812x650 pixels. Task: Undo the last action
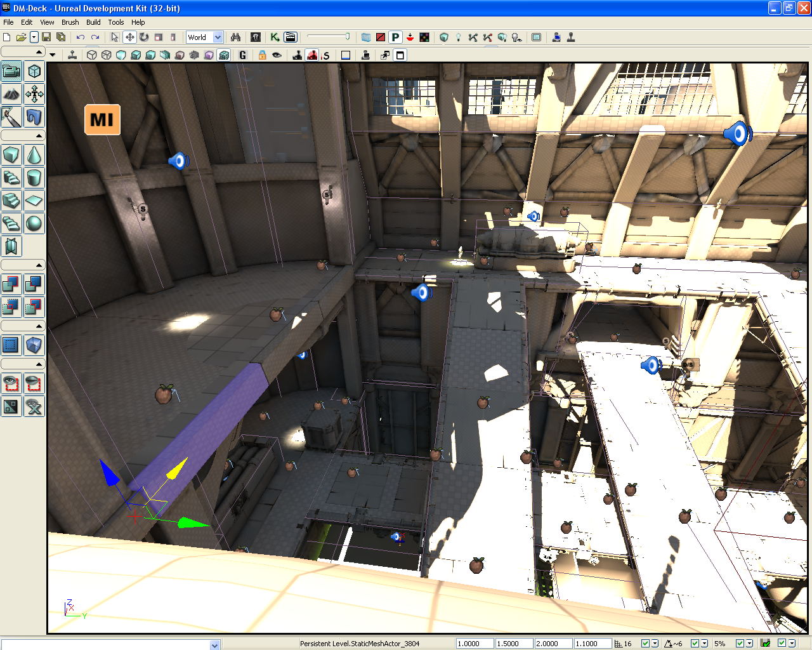point(81,37)
